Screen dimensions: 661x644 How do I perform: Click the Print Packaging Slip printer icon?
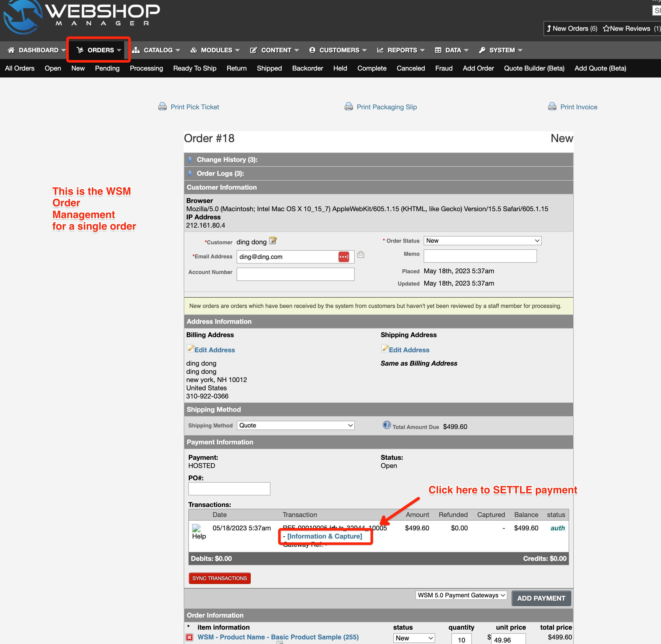coord(348,106)
